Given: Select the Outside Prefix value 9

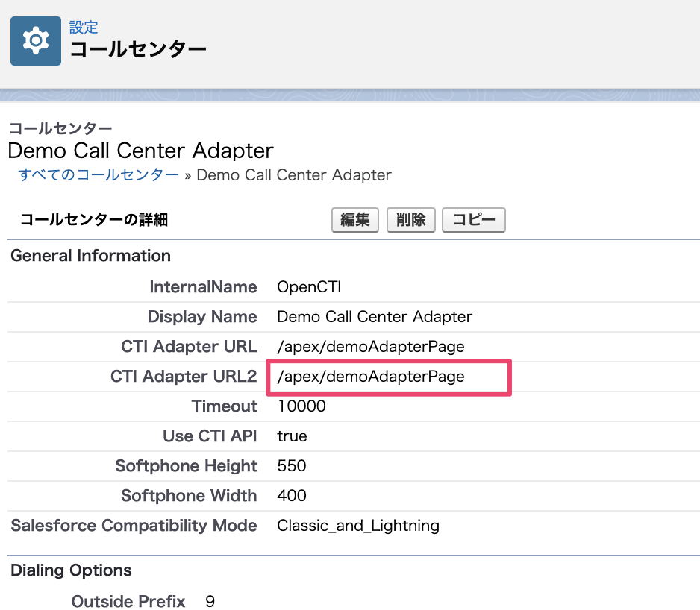Looking at the screenshot, I should click(210, 601).
